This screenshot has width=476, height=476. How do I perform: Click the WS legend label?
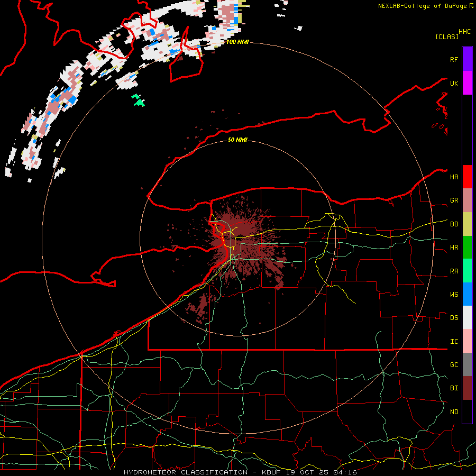click(x=454, y=294)
